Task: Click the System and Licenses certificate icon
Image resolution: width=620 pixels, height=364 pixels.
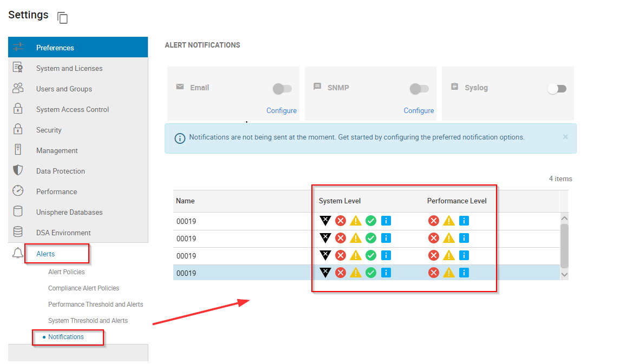Action: (18, 68)
